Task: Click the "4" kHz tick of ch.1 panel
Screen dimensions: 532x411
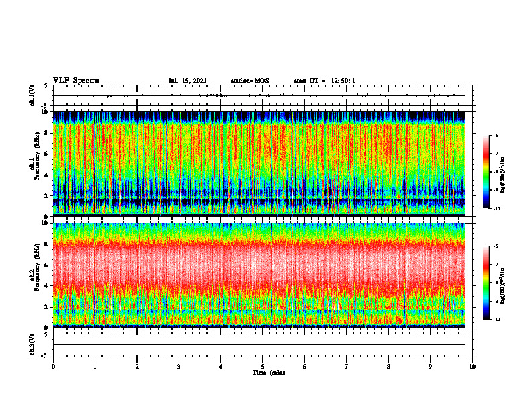Action: [47, 175]
